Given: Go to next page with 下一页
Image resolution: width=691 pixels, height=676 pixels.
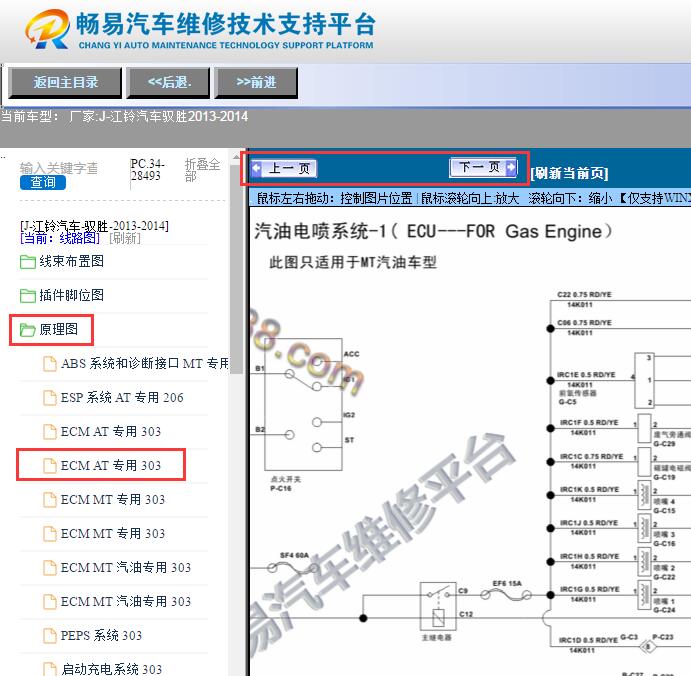Looking at the screenshot, I should coord(483,167).
